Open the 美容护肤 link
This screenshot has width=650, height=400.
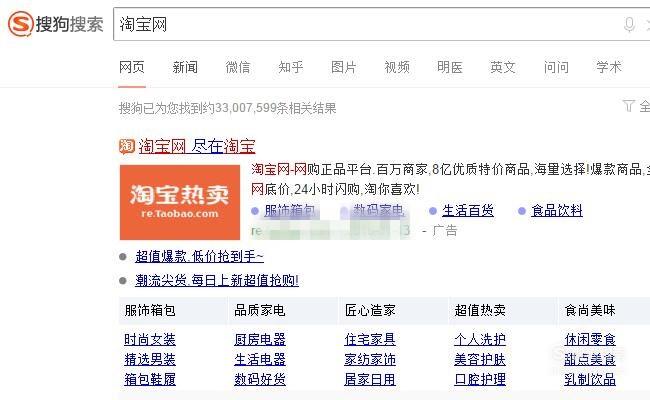[x=480, y=359]
